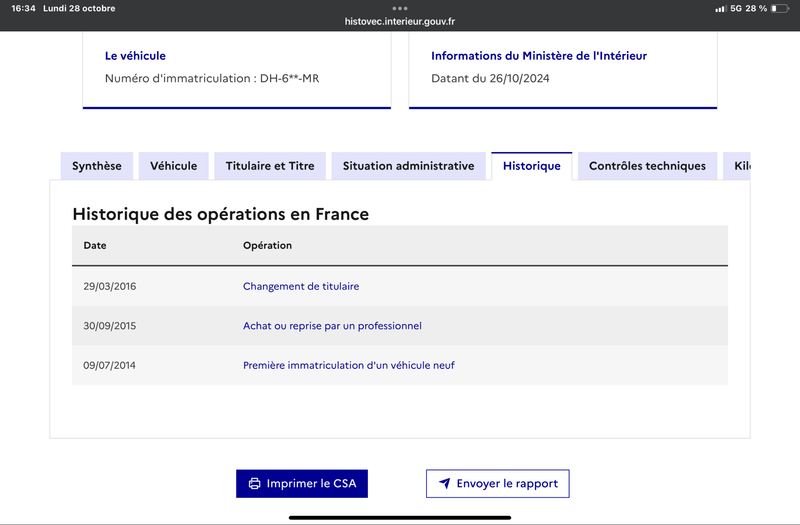This screenshot has height=525, width=800.
Task: Tap the battery icon in status bar
Action: (x=780, y=8)
